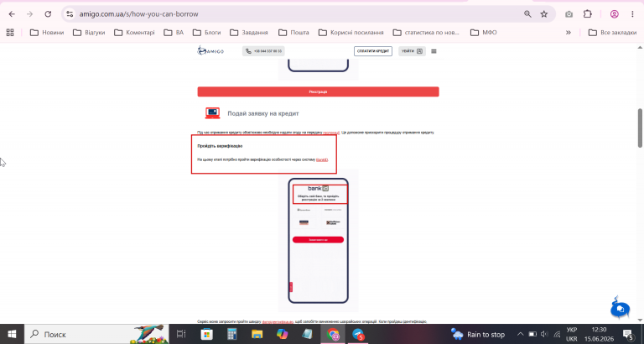The image size is (644, 344).
Task: Open the Відгуки bookmark folder
Action: click(x=89, y=33)
